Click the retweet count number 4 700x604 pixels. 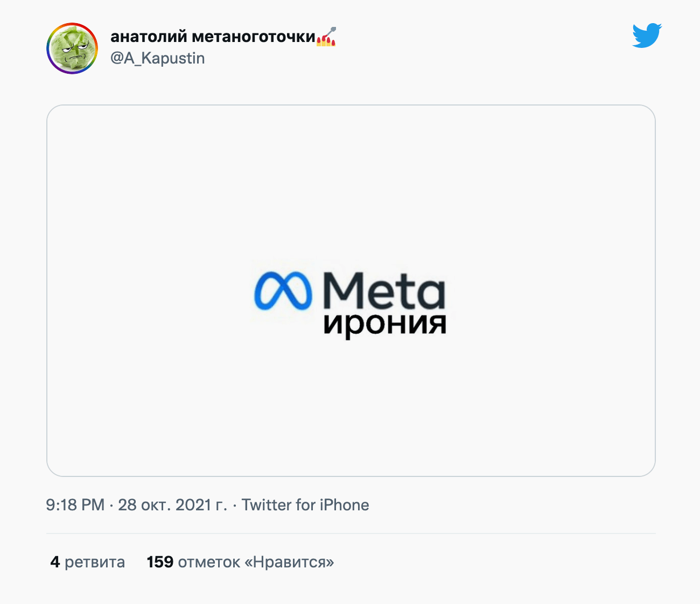tap(55, 562)
